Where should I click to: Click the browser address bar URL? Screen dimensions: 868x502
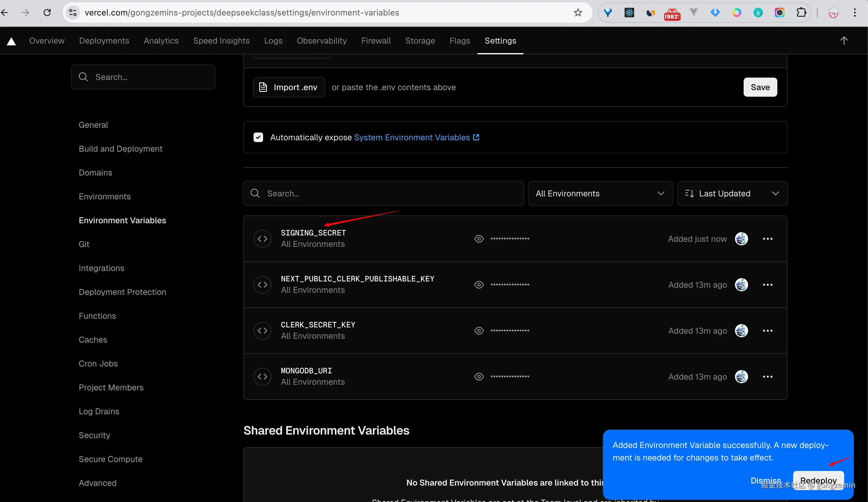pos(242,13)
